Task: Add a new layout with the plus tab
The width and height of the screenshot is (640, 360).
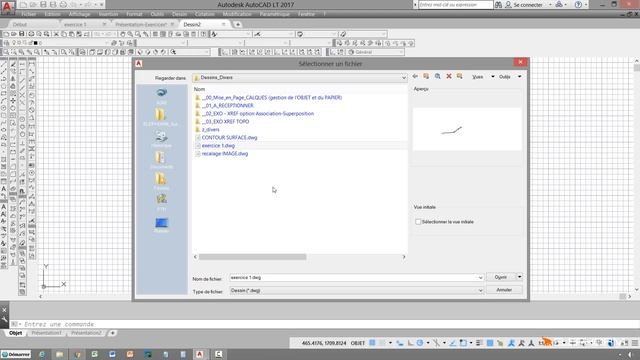Action: 113,333
